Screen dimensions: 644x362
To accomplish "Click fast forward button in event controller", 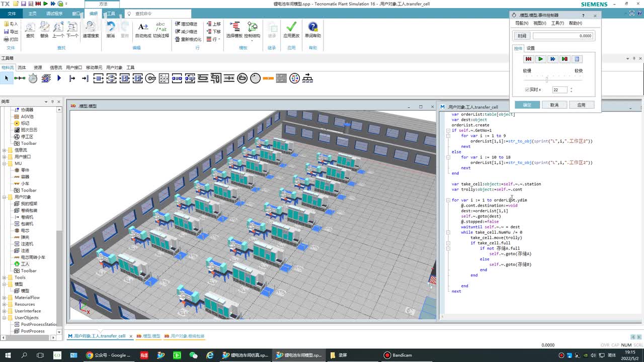I will [552, 59].
